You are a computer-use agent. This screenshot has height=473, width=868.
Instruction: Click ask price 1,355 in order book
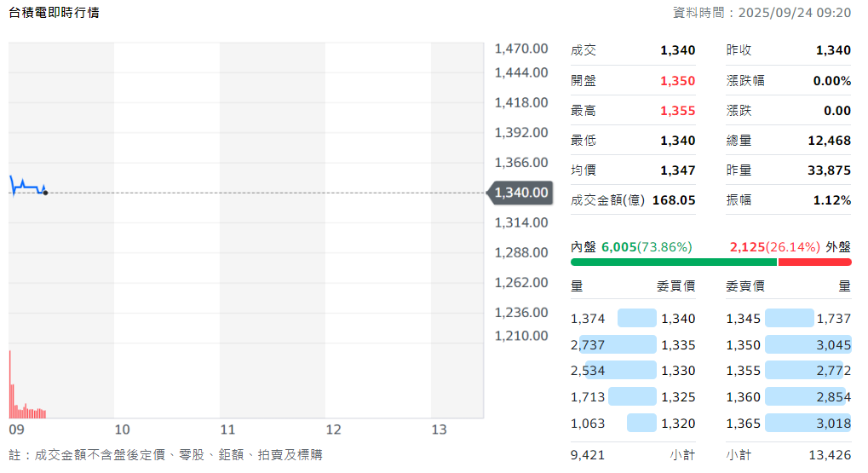coord(744,371)
